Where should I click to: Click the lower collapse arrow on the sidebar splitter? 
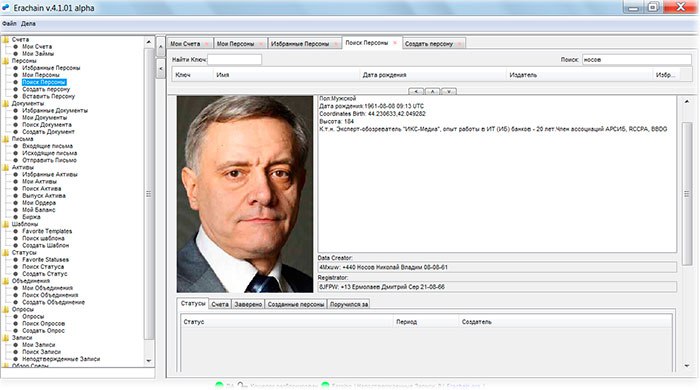pyautogui.click(x=161, y=69)
